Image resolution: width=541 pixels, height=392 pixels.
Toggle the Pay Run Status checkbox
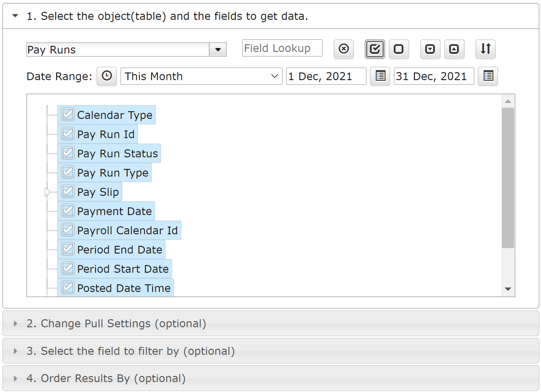coord(68,153)
